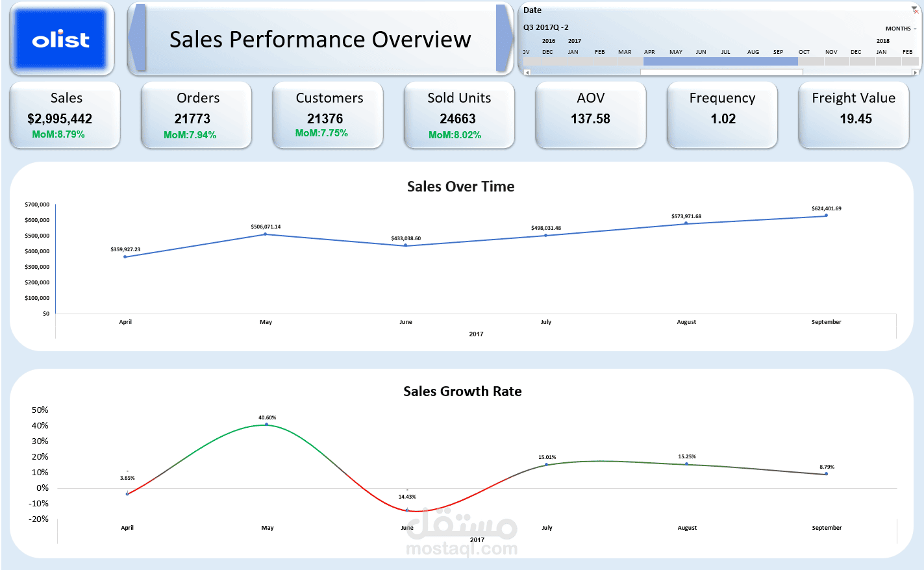Clear the Date timeline filter
Screen dimensions: 924x570
[914, 10]
